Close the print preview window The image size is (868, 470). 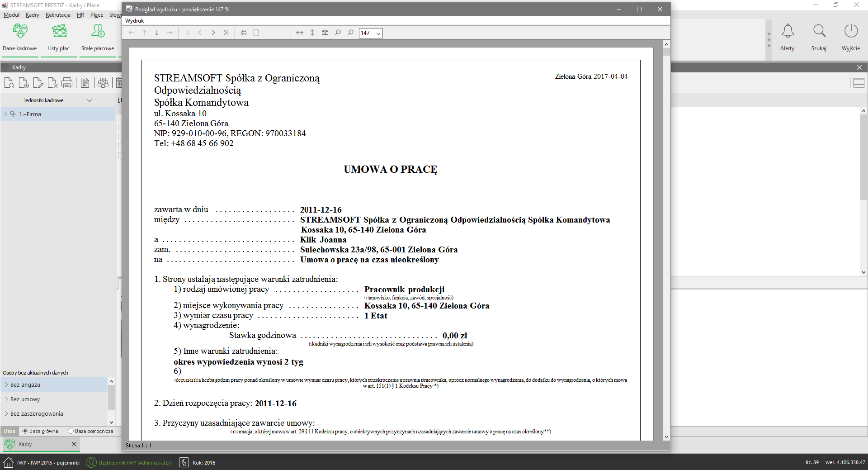tap(660, 9)
